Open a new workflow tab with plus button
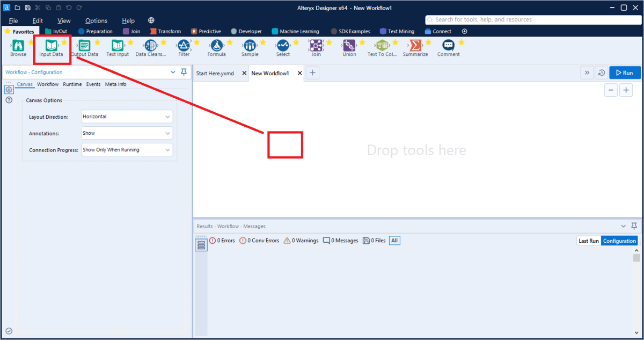This screenshot has height=340, width=644. pos(312,73)
